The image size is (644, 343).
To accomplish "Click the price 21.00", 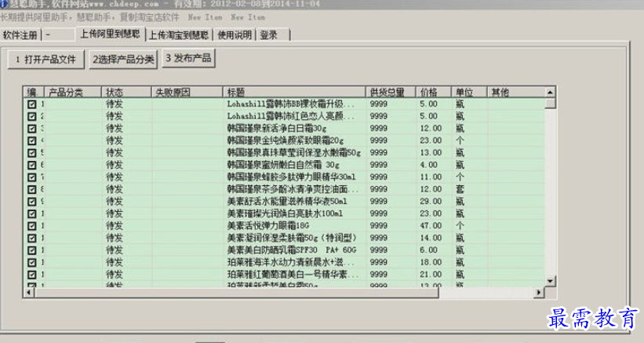I will coord(431,275).
